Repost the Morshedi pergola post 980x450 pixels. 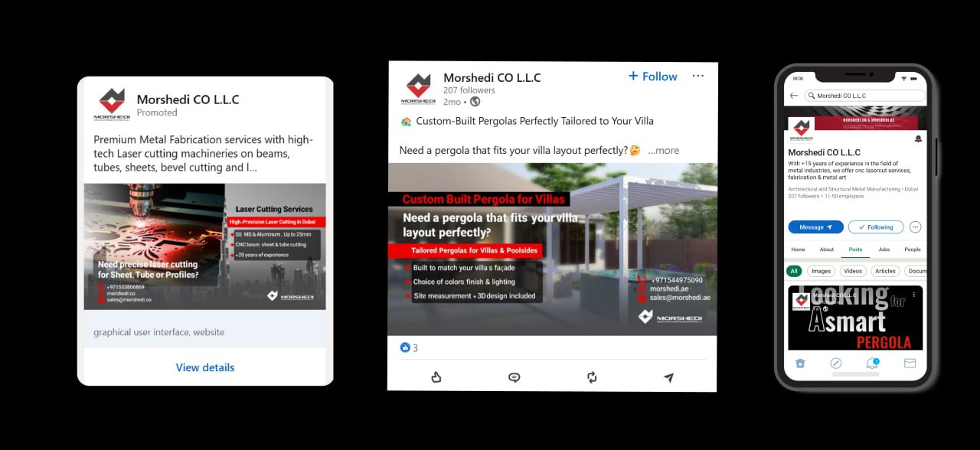(592, 377)
